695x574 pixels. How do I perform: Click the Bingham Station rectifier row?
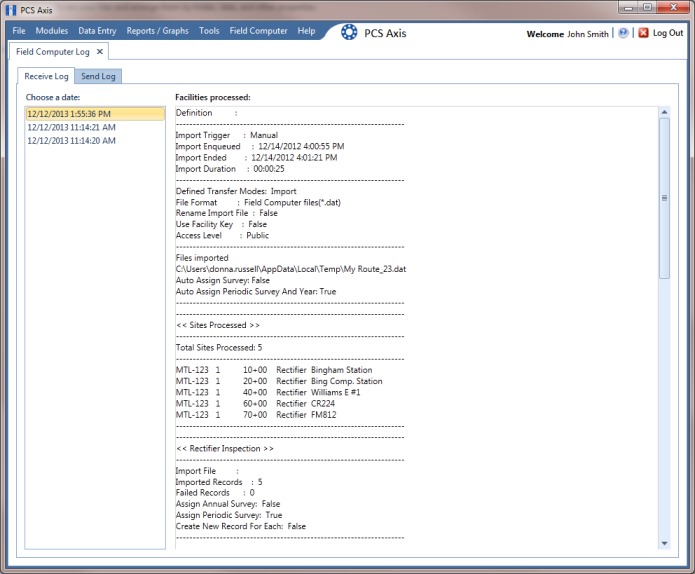point(274,370)
